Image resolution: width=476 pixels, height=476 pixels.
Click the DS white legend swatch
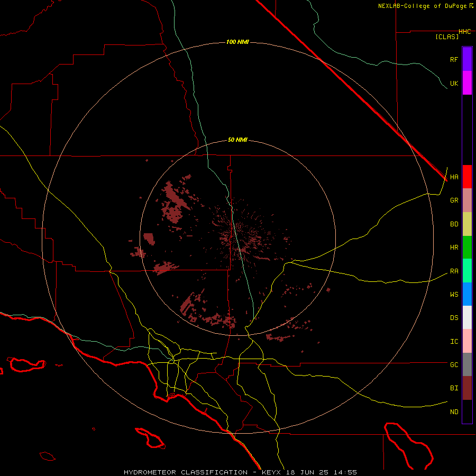point(467,317)
